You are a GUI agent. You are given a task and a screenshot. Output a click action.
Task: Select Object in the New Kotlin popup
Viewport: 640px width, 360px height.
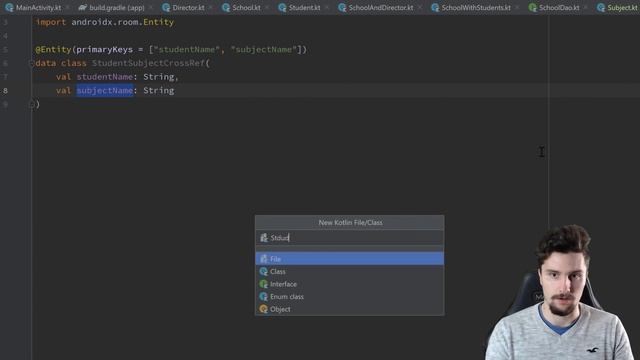pos(350,309)
